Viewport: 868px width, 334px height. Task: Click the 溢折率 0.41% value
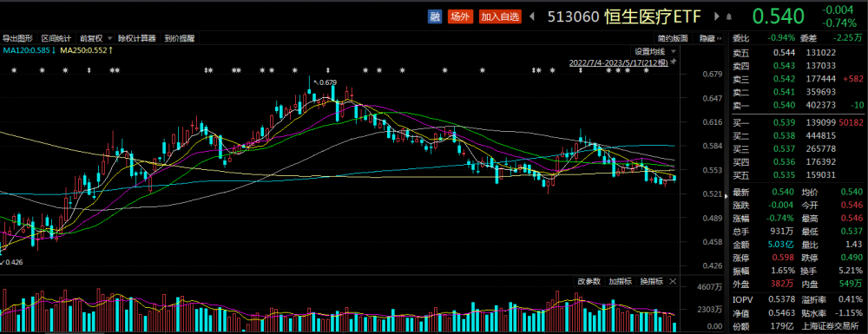click(851, 299)
